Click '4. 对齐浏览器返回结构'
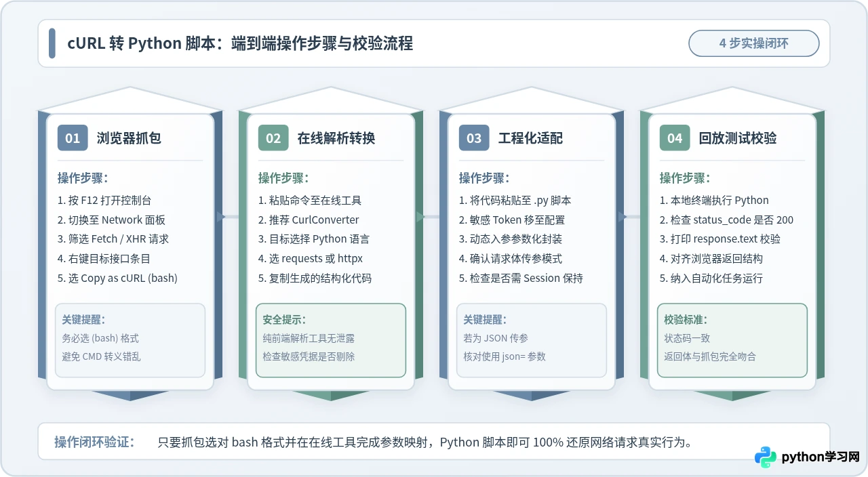The width and height of the screenshot is (868, 477). [x=711, y=259]
